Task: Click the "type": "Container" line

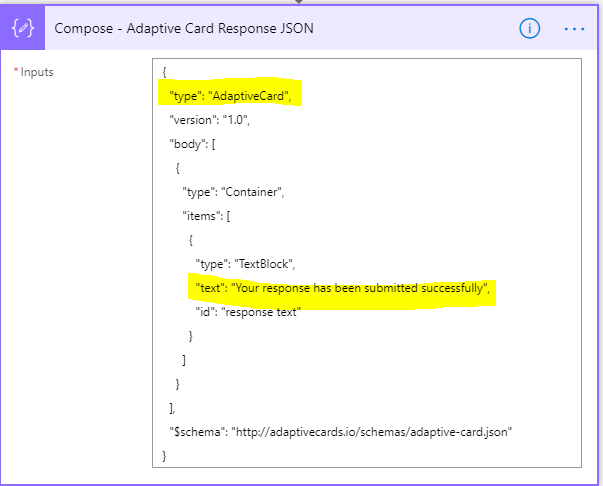Action: tap(233, 192)
